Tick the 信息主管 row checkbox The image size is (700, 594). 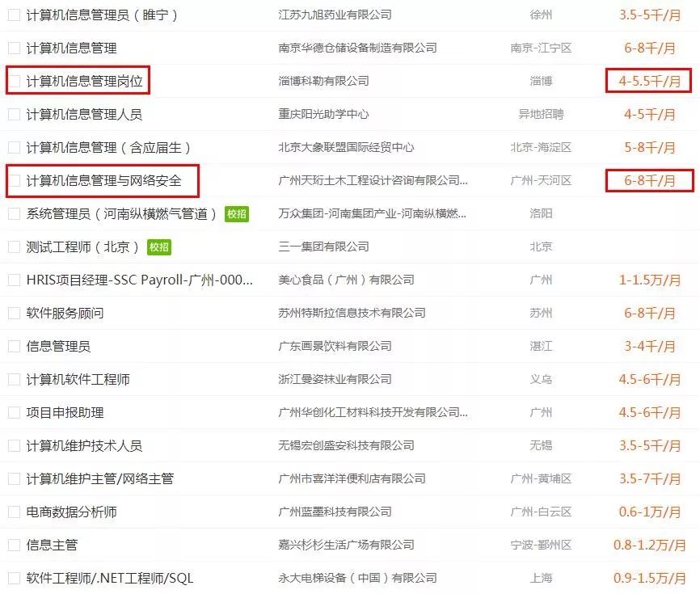(x=15, y=545)
